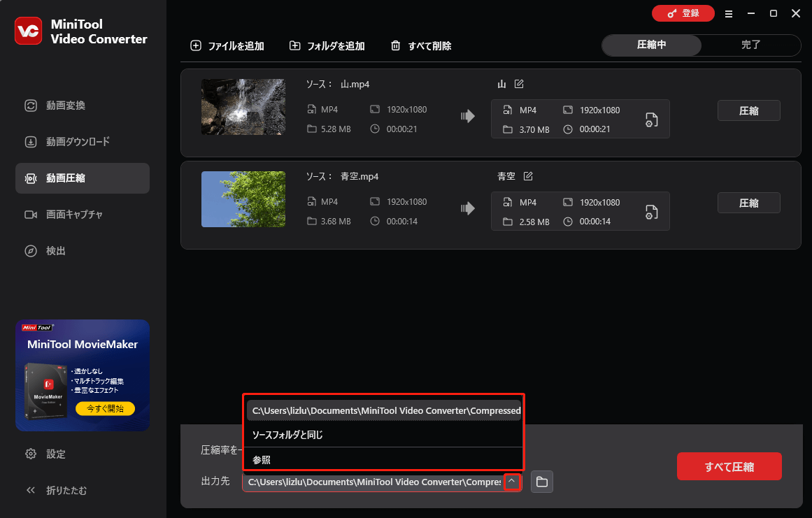Click the waterfall thumbnail for 山.mp4
Image resolution: width=812 pixels, height=518 pixels.
click(x=243, y=107)
